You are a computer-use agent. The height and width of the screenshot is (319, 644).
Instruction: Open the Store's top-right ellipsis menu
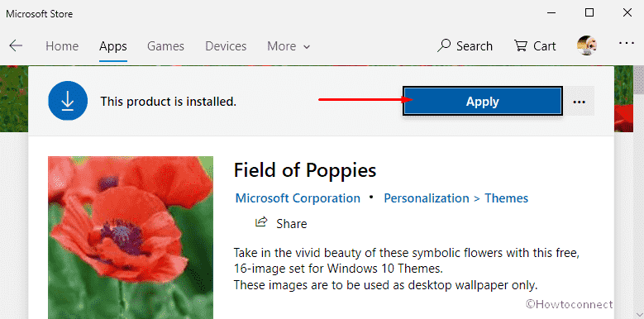(626, 43)
